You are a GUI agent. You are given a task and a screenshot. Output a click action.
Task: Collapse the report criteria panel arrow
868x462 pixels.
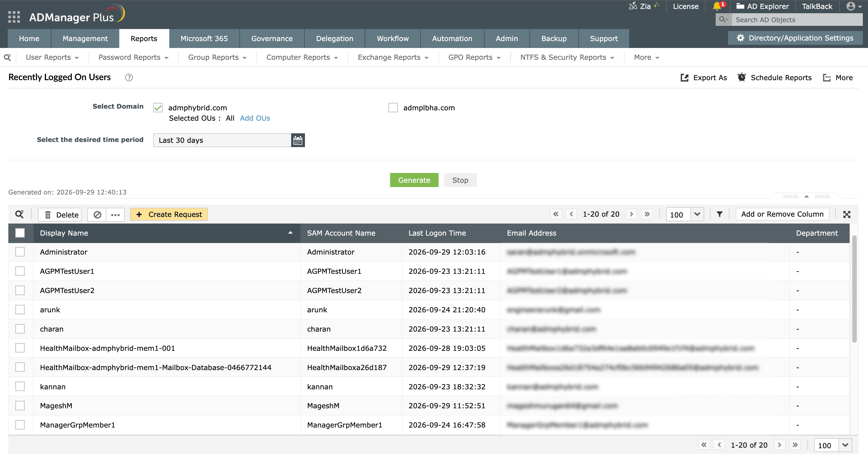(x=806, y=196)
